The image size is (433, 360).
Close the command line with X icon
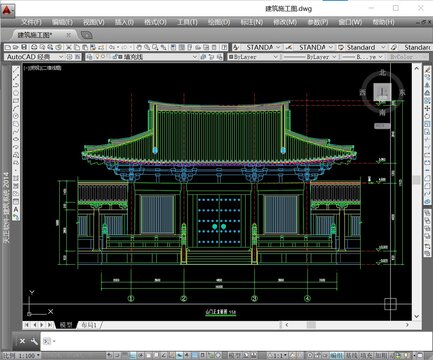pyautogui.click(x=22, y=341)
